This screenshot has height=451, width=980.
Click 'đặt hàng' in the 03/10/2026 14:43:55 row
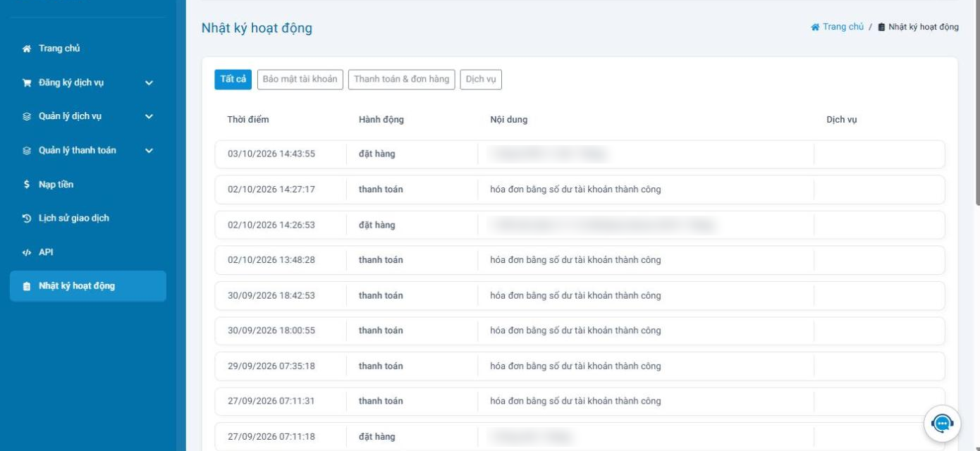click(x=377, y=154)
